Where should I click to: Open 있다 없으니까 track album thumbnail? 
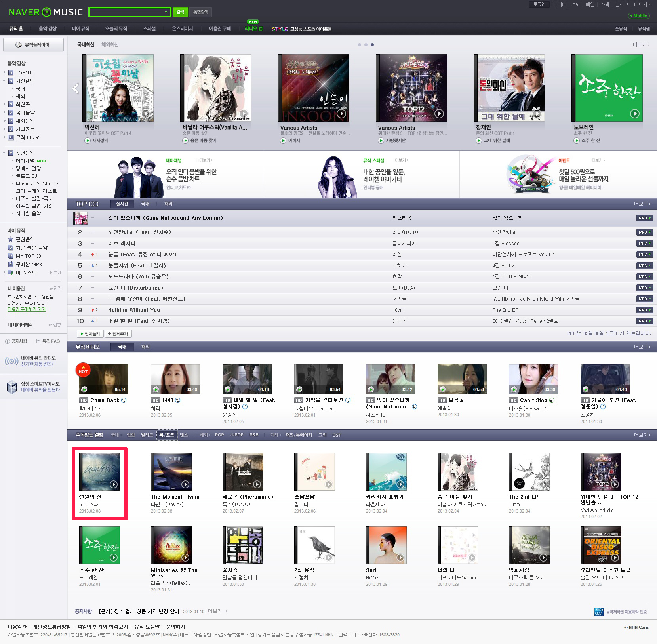80,218
